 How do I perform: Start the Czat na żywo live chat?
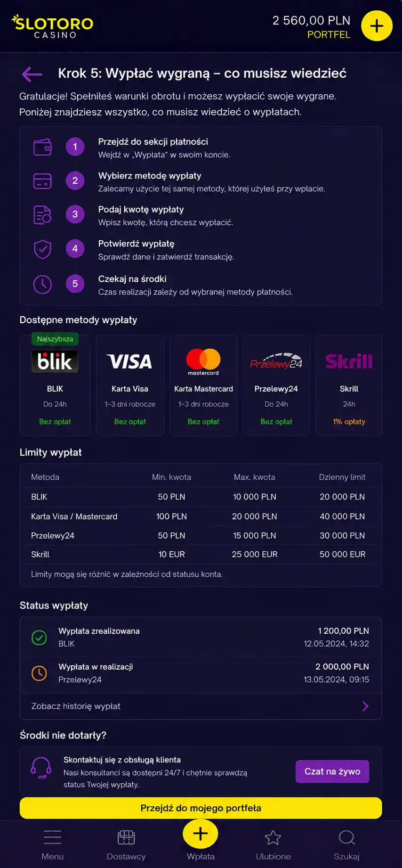point(332,771)
